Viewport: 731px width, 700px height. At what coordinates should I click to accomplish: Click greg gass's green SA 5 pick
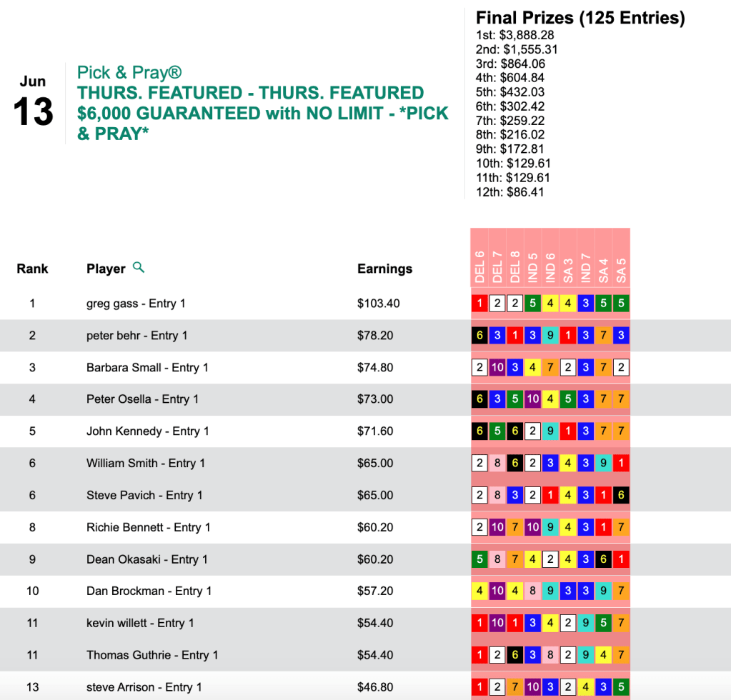click(x=621, y=304)
